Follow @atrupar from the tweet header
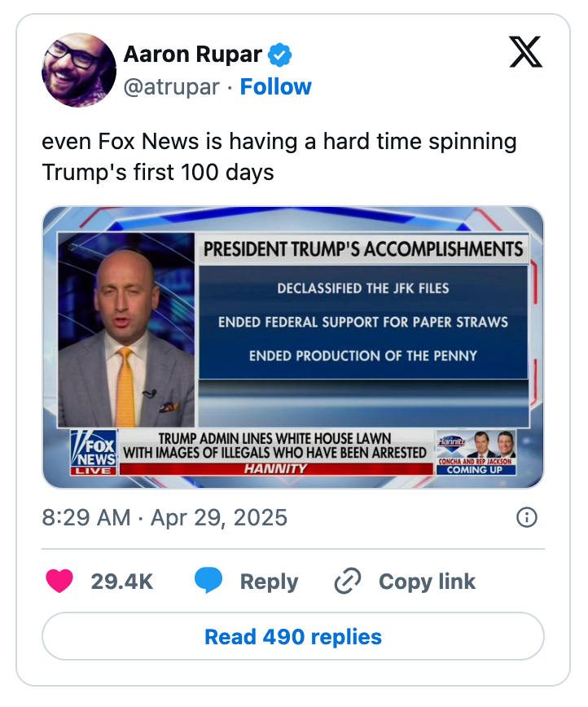 [x=276, y=86]
